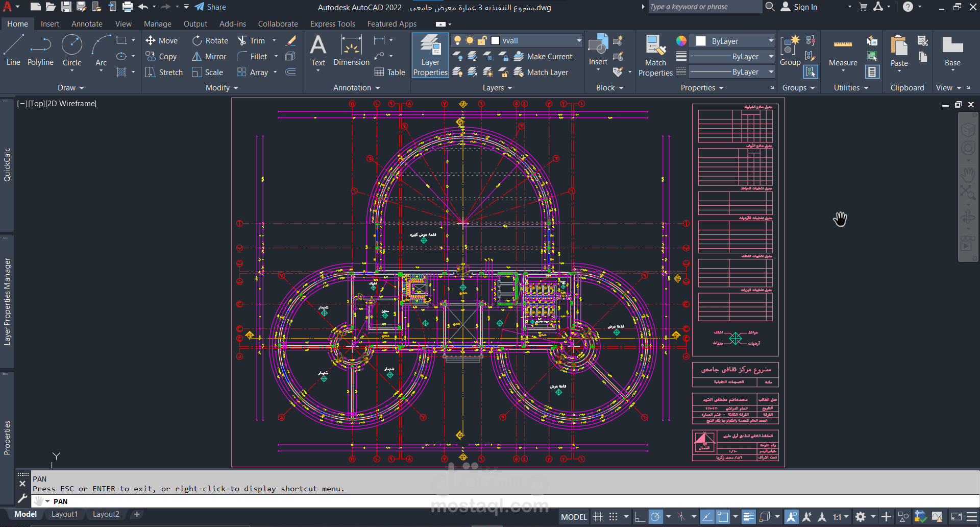Click the Mirror tool icon
Screen dimensions: 980x527
[197, 57]
